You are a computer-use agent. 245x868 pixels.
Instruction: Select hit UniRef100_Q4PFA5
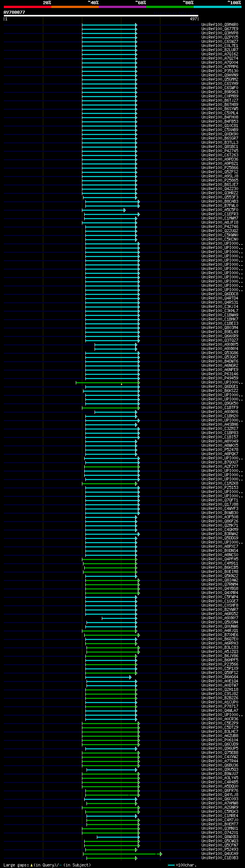[220, 559]
